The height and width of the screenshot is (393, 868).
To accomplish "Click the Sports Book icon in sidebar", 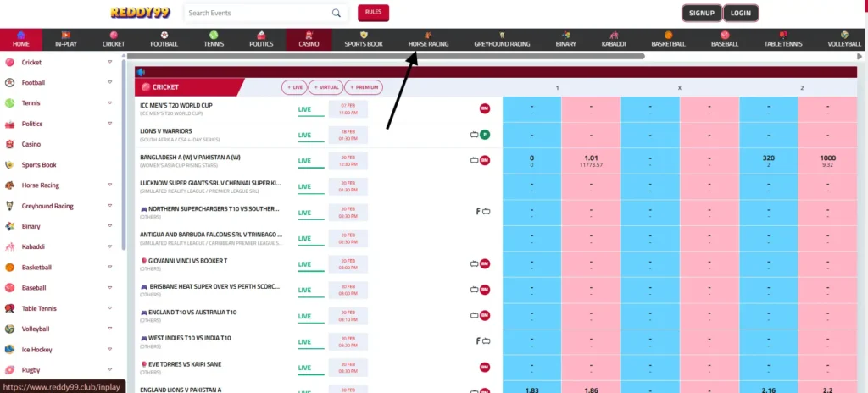I will point(9,165).
